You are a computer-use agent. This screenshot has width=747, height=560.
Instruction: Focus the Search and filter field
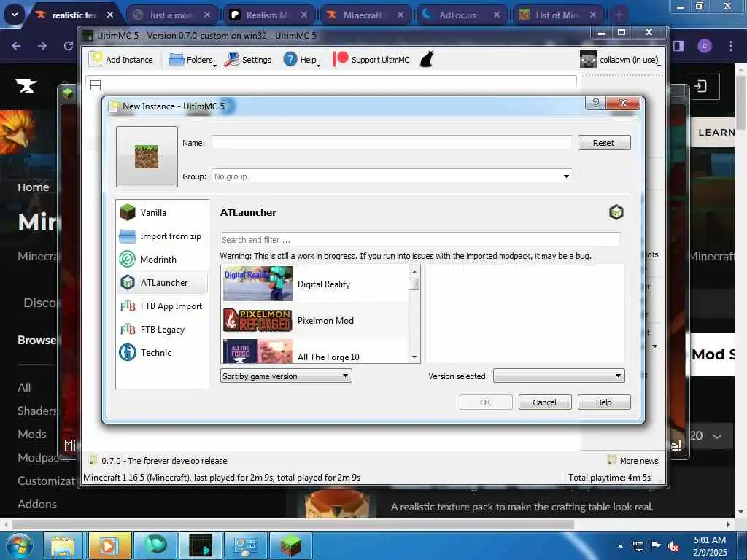click(x=419, y=239)
